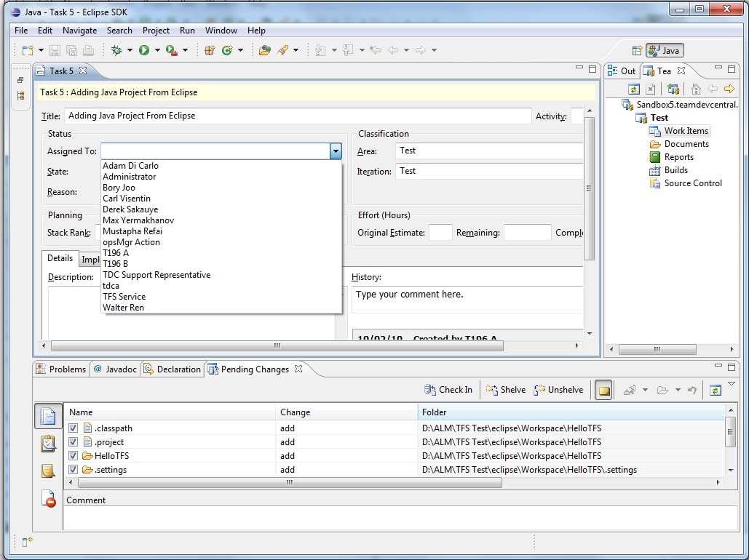
Task: Select the Policy Warnings channel icon
Action: pyautogui.click(x=48, y=499)
